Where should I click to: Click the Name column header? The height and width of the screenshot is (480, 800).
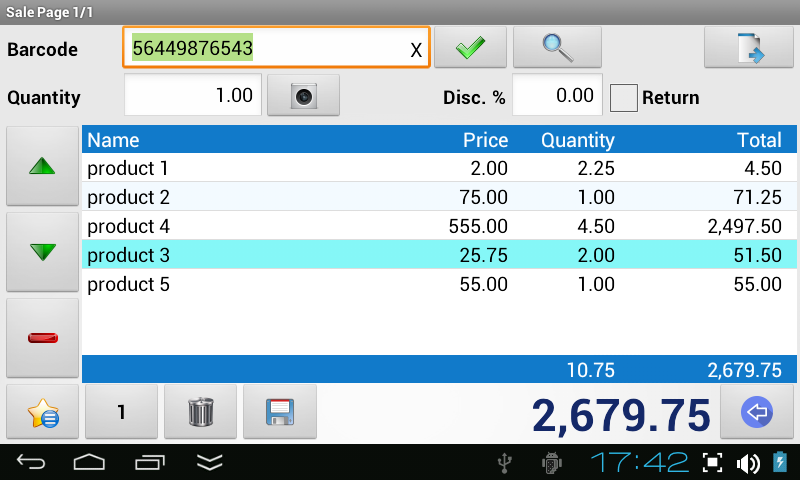pyautogui.click(x=113, y=140)
